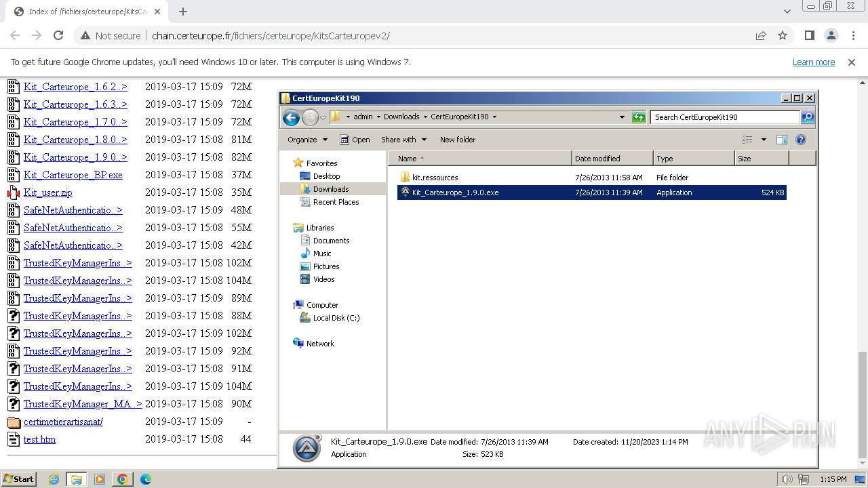
Task: Open Microsoft Edge taskbar icon
Action: pos(146,479)
